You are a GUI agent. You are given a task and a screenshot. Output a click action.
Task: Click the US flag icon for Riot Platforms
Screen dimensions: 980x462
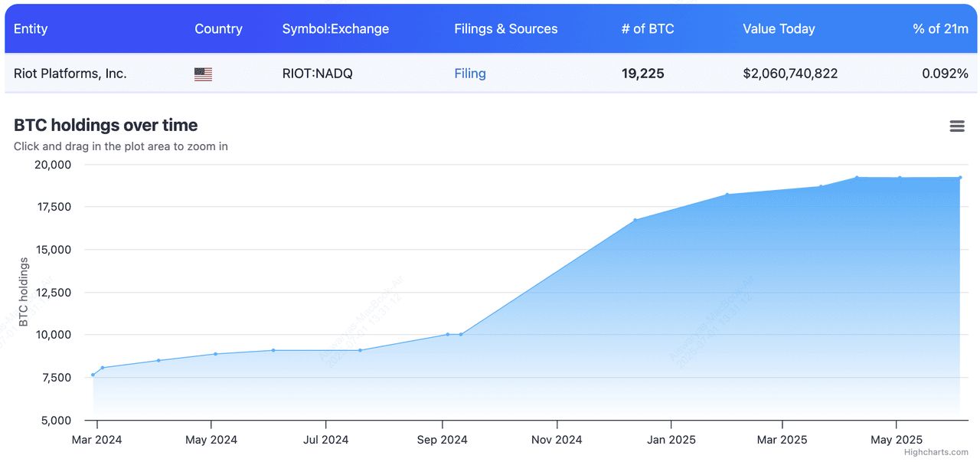(x=202, y=73)
